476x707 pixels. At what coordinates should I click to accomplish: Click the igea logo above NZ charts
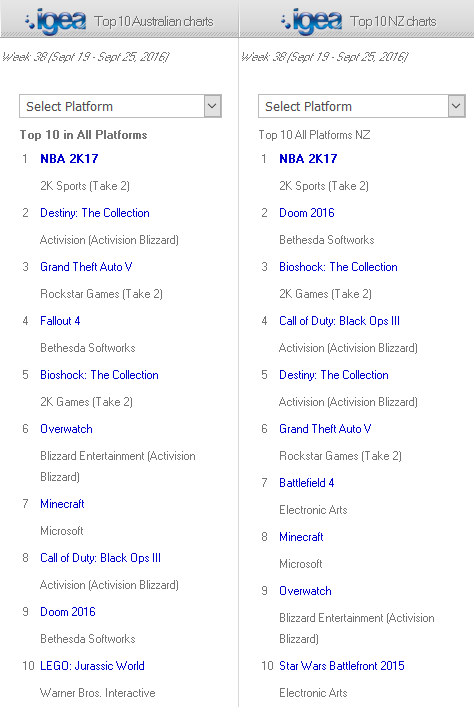tap(311, 21)
